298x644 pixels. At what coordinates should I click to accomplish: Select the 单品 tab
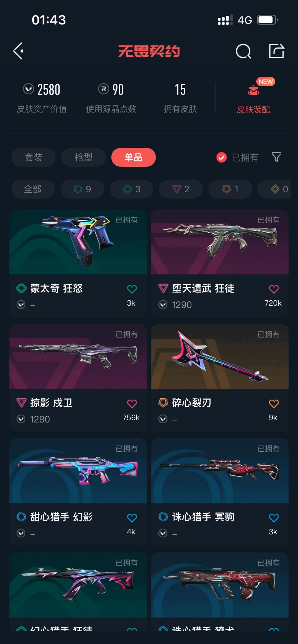coord(134,157)
